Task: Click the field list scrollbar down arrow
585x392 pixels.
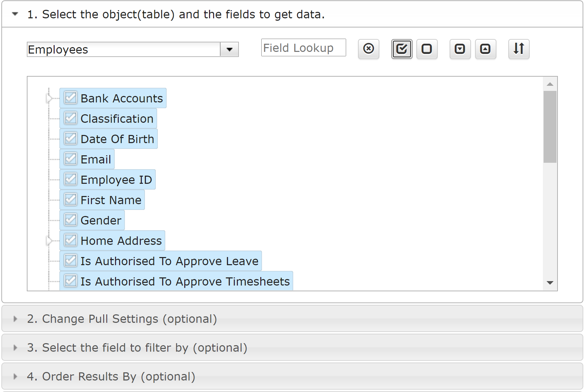Action: 550,283
